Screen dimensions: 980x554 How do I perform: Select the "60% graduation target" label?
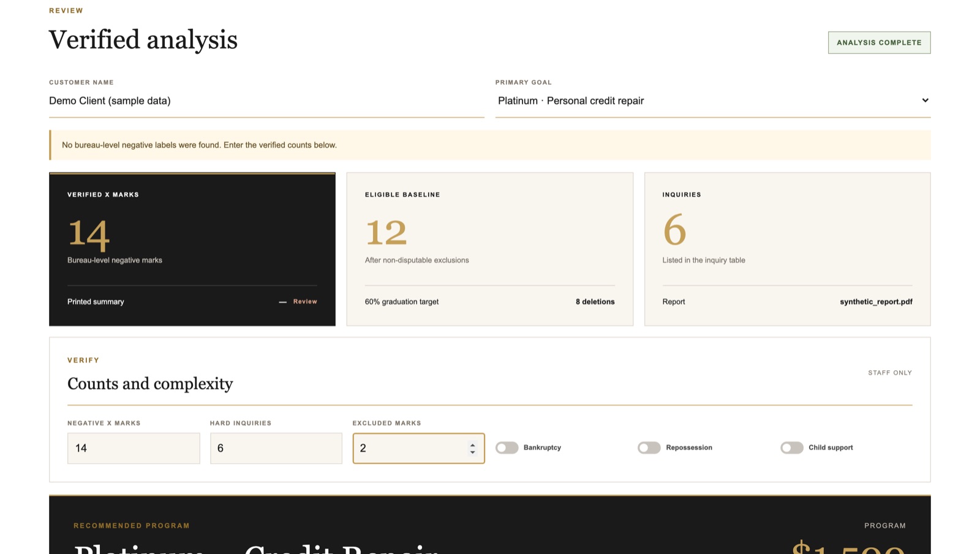tap(402, 302)
